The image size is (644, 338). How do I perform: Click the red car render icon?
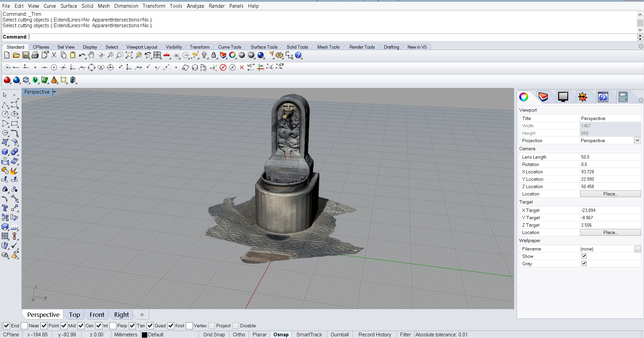point(167,55)
